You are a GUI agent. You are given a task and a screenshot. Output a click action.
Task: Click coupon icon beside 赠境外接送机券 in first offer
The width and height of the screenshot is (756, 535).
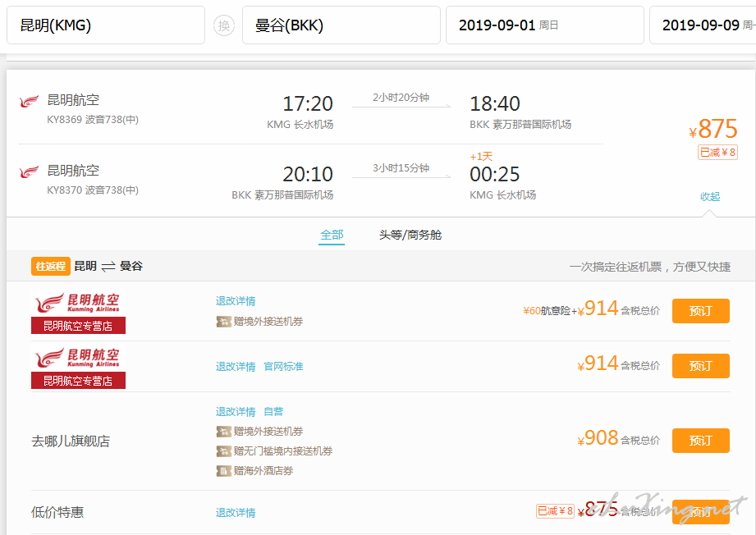click(223, 322)
